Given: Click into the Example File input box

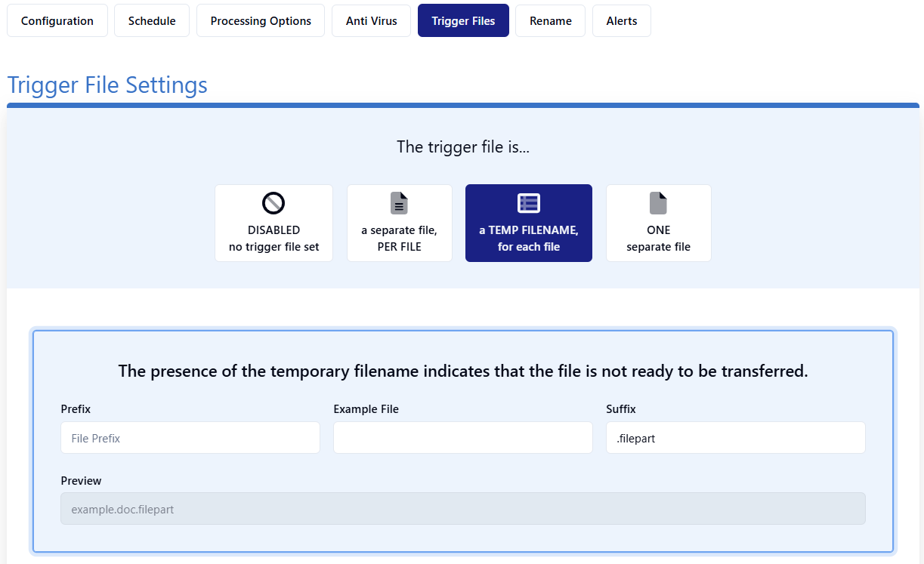Looking at the screenshot, I should click(x=462, y=438).
